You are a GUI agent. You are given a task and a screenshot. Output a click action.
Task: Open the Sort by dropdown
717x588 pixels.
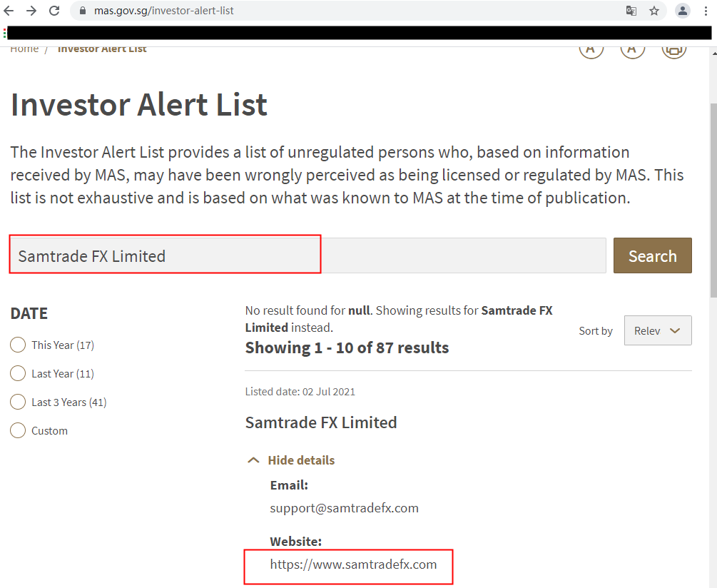657,330
